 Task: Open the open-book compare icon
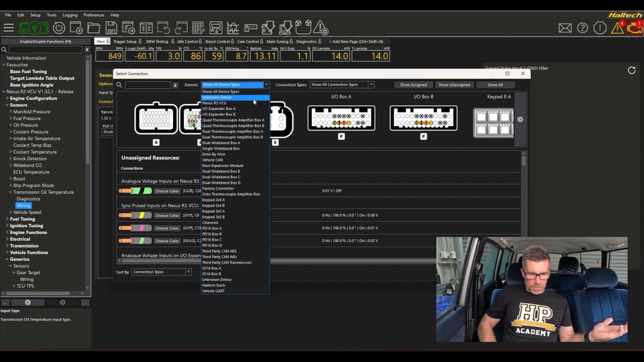click(x=146, y=28)
